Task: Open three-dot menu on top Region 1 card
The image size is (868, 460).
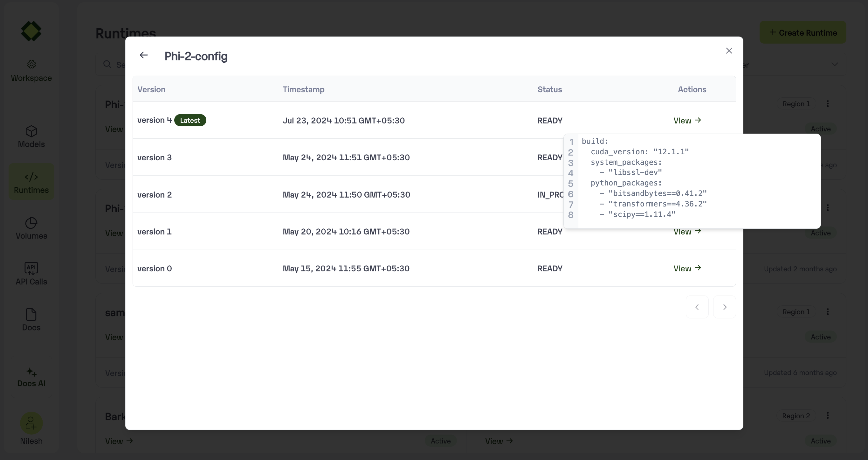Action: (828, 103)
